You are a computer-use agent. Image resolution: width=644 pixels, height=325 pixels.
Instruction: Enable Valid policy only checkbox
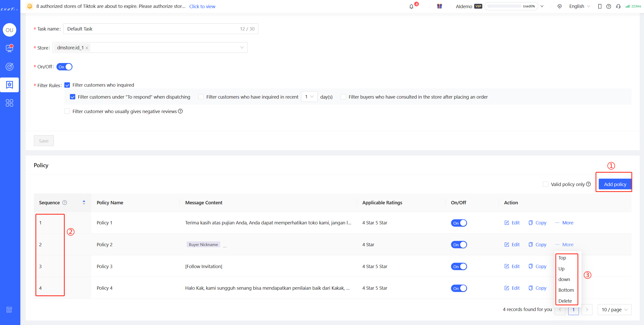[545, 184]
